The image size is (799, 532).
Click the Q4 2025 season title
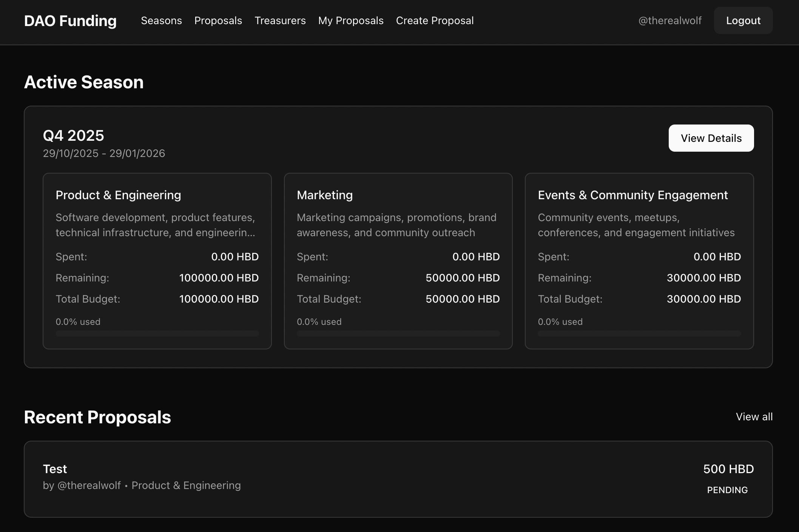click(73, 136)
